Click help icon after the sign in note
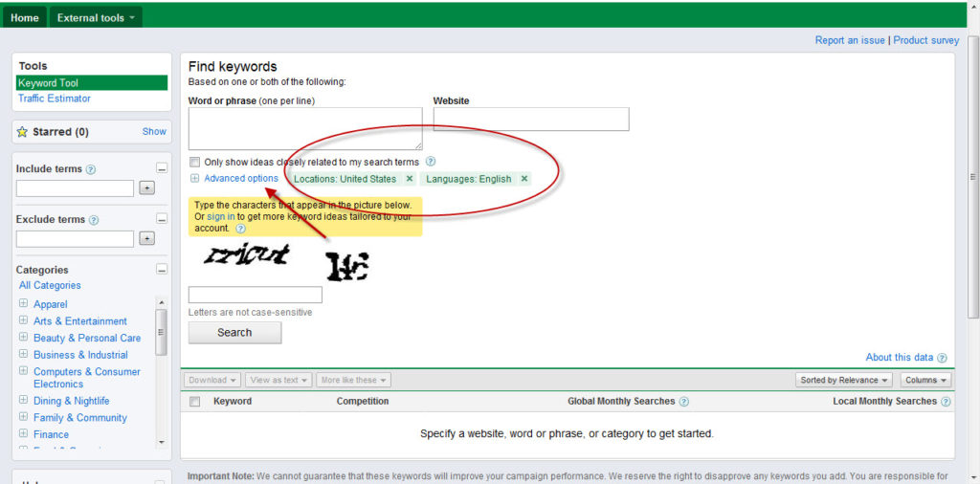Image resolution: width=980 pixels, height=484 pixels. pos(240,229)
